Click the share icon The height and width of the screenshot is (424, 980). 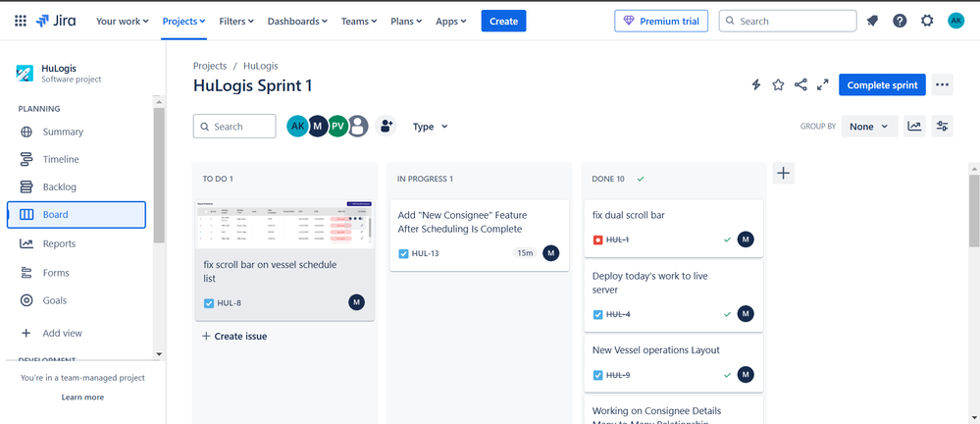(x=800, y=84)
